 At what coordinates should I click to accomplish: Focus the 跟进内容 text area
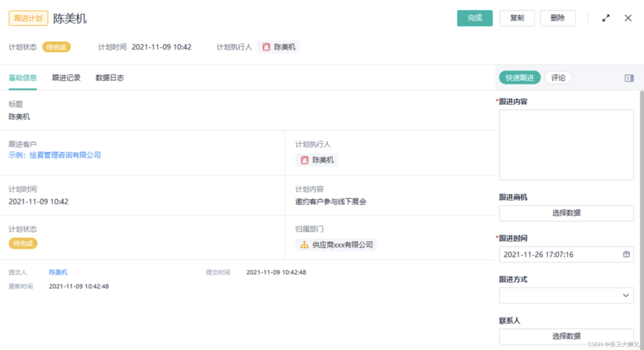(x=566, y=145)
